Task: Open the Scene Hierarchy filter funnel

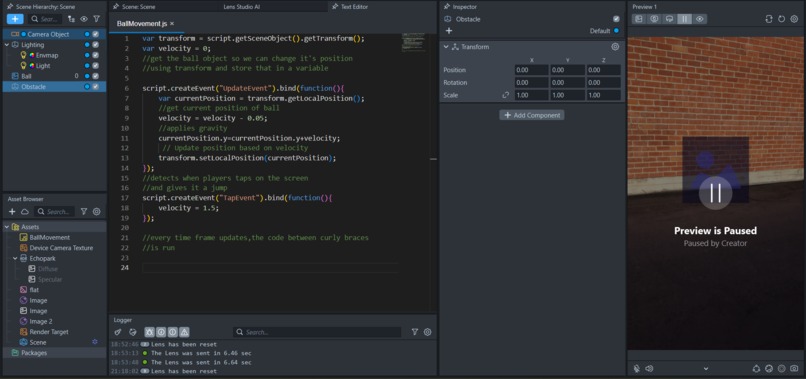Action: pyautogui.click(x=96, y=19)
